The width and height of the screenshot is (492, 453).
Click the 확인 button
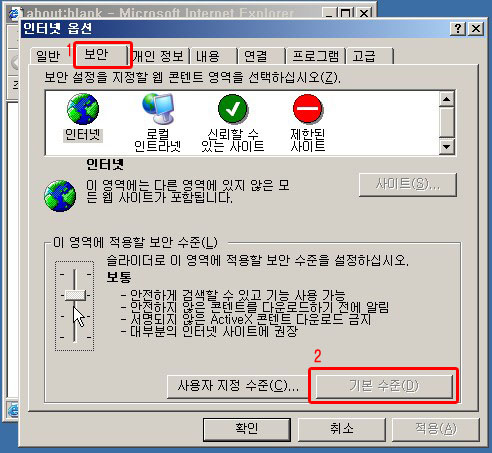tap(247, 429)
